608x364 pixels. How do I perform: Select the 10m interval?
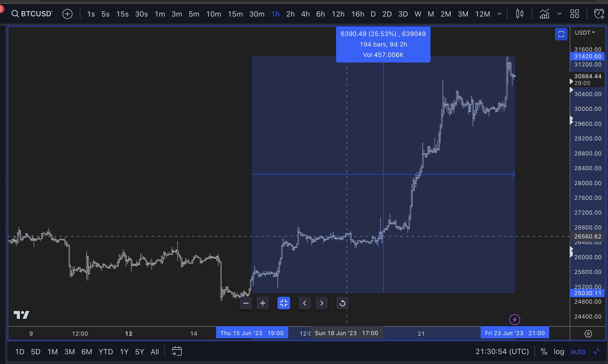[213, 14]
